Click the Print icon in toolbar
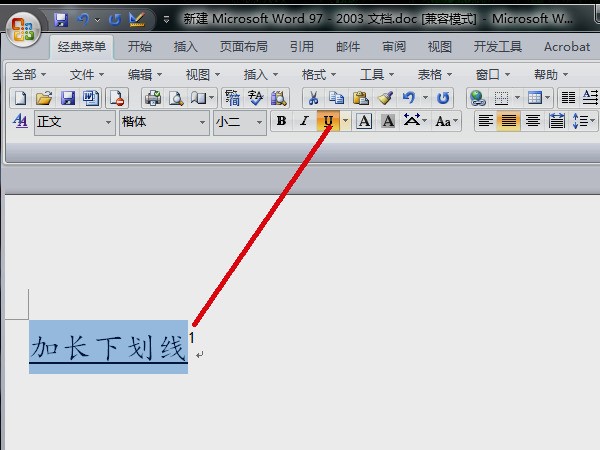The image size is (600, 450). [152, 97]
